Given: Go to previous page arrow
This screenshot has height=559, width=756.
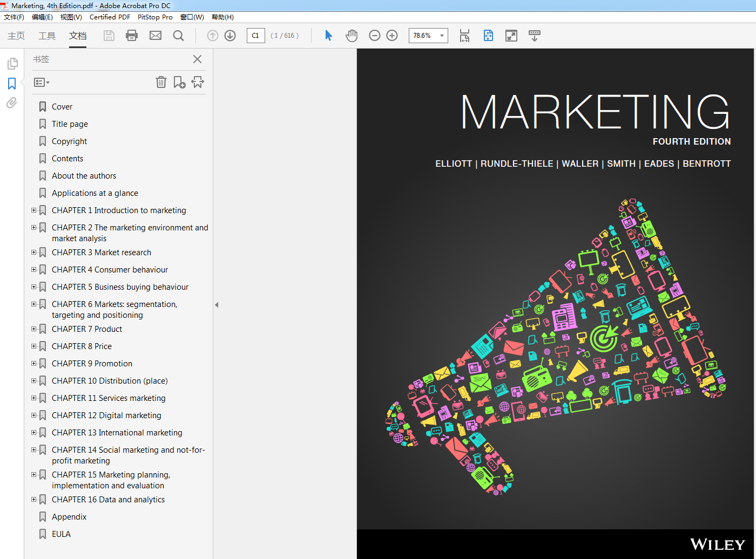Looking at the screenshot, I should point(213,36).
